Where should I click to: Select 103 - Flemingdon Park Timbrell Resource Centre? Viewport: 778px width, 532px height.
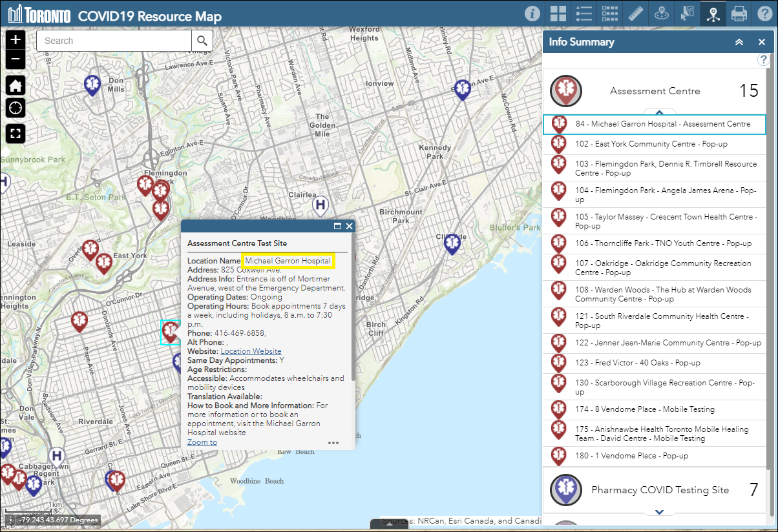coord(655,169)
